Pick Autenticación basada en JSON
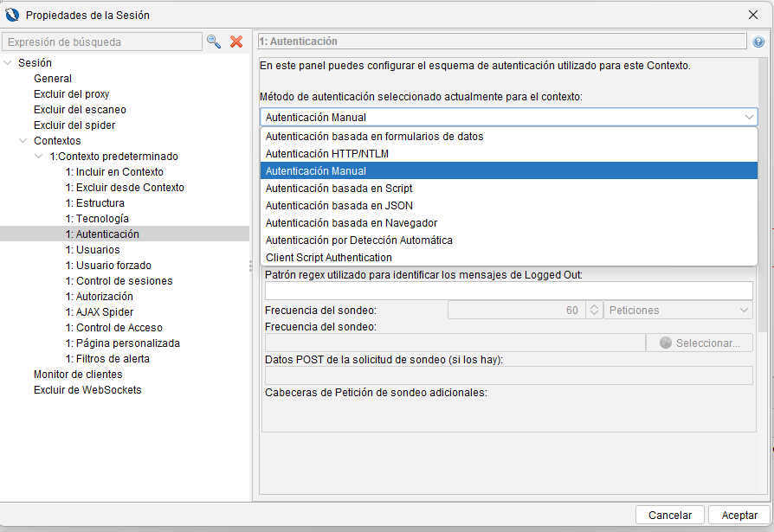The image size is (774, 532). (x=339, y=206)
